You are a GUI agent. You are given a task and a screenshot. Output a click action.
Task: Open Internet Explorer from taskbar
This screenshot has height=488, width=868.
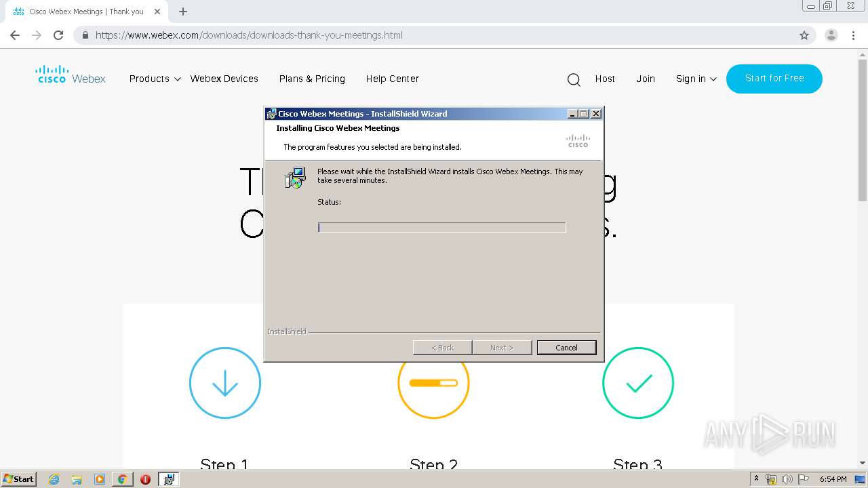click(x=54, y=479)
